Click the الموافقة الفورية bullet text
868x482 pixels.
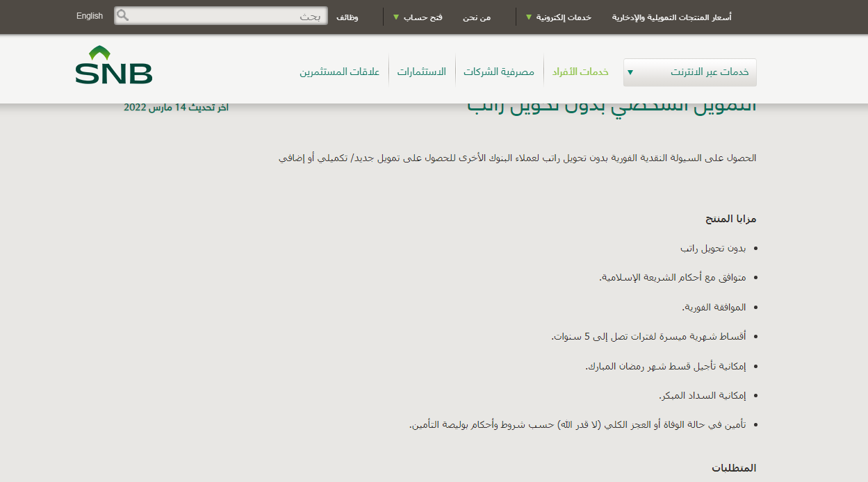[x=714, y=307]
